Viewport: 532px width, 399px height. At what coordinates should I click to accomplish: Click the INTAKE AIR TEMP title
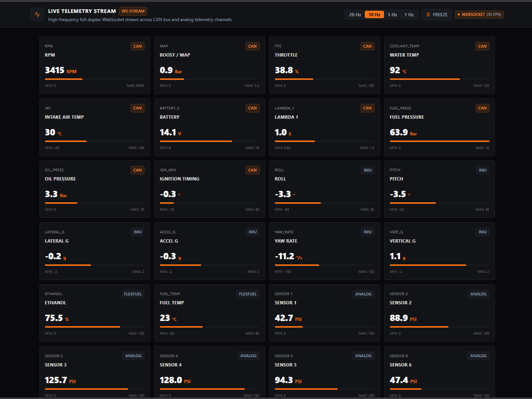[64, 117]
